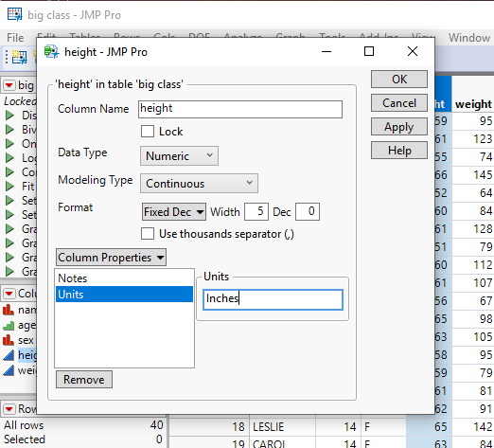Open the Fixed Dec format dropdown
494x448 pixels.
174,211
